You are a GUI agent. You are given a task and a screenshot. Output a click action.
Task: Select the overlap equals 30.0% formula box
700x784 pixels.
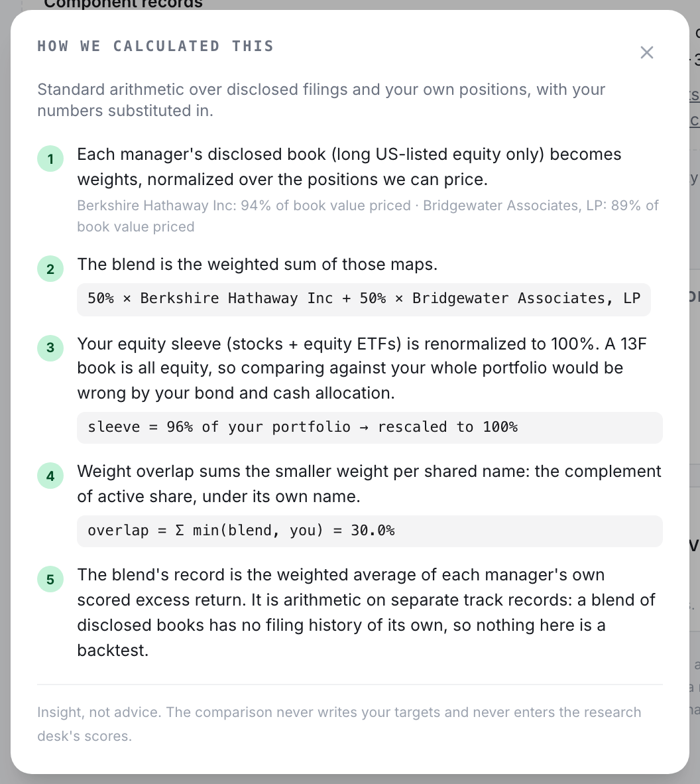click(x=370, y=531)
